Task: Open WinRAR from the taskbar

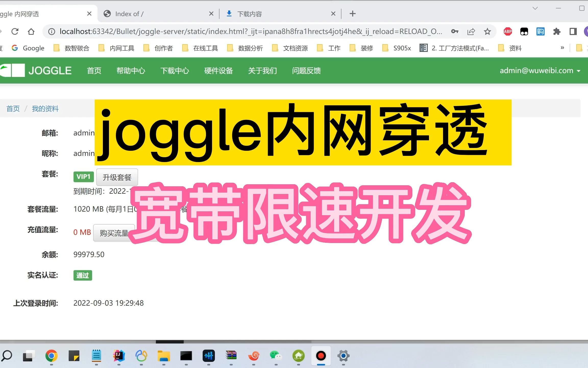Action: pyautogui.click(x=231, y=355)
